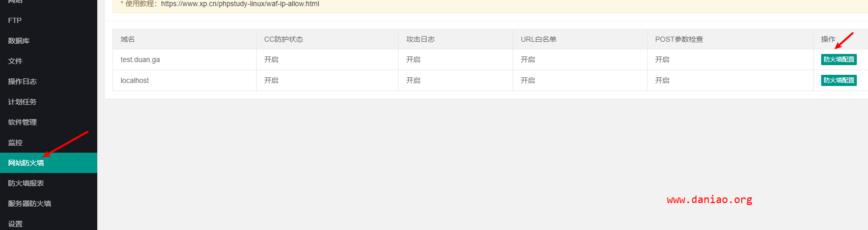The image size is (868, 230).
Task: Open 设置 in the sidebar
Action: 48,223
